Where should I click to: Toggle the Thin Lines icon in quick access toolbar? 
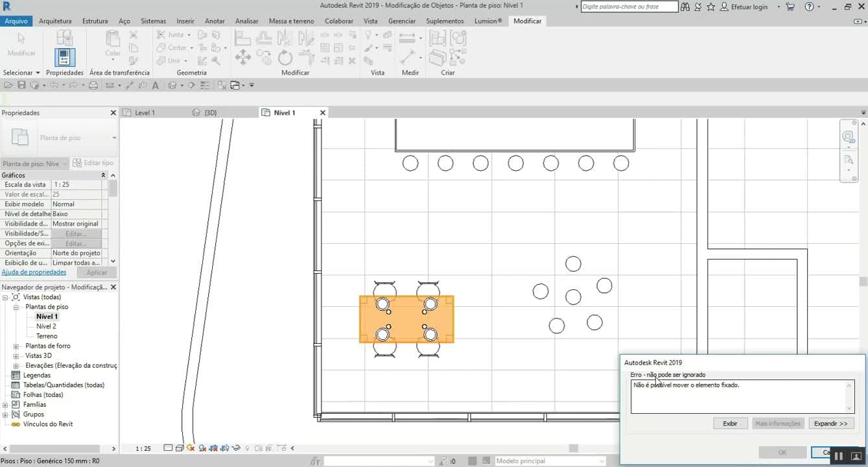(204, 85)
